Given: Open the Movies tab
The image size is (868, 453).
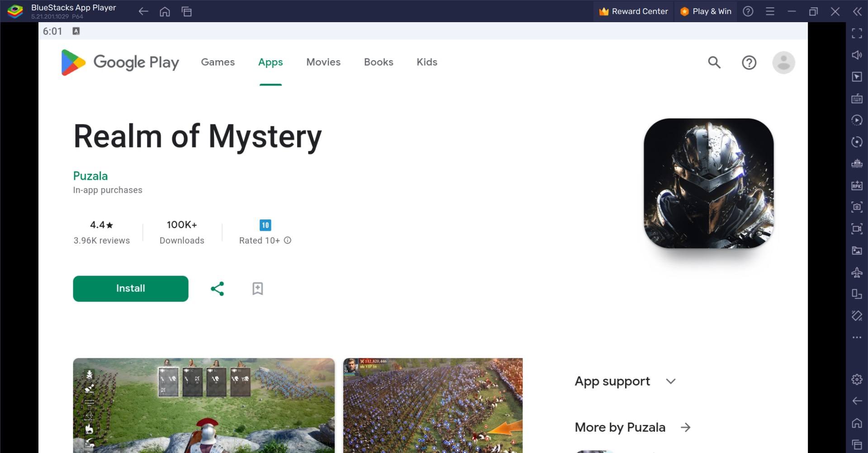Looking at the screenshot, I should (x=323, y=62).
